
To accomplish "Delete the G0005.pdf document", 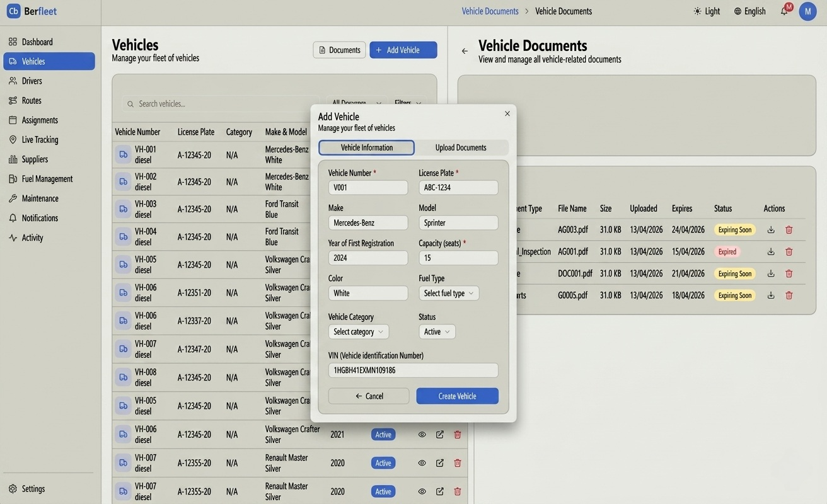I will pyautogui.click(x=789, y=295).
